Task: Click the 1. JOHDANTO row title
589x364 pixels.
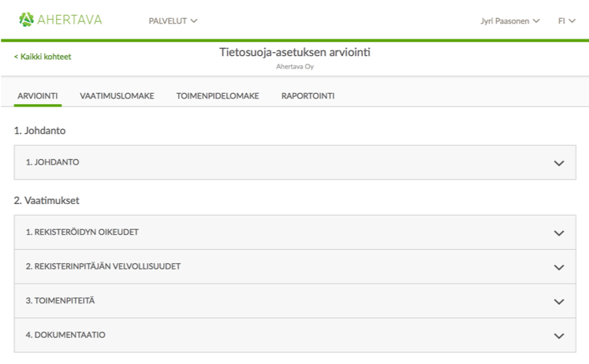Action: pyautogui.click(x=53, y=162)
